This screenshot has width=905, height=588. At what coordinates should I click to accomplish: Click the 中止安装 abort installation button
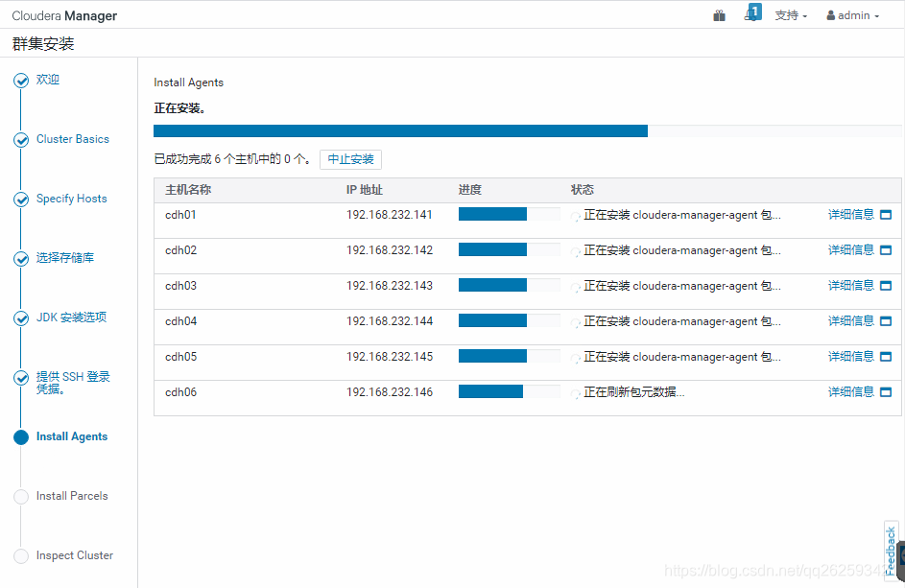click(x=350, y=159)
